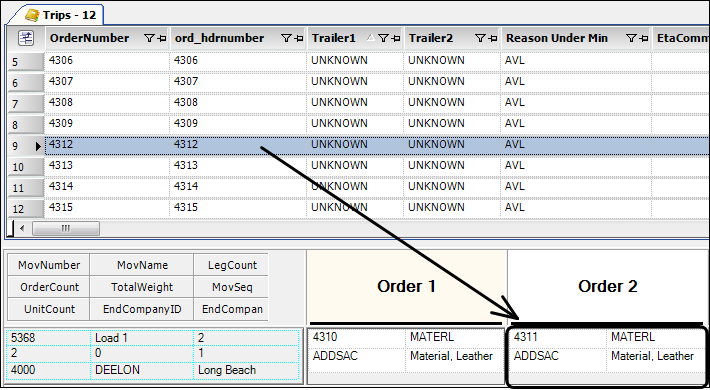Toggle Trailer1 sort order arrow
Screen dimensions: 710x390
371,38
